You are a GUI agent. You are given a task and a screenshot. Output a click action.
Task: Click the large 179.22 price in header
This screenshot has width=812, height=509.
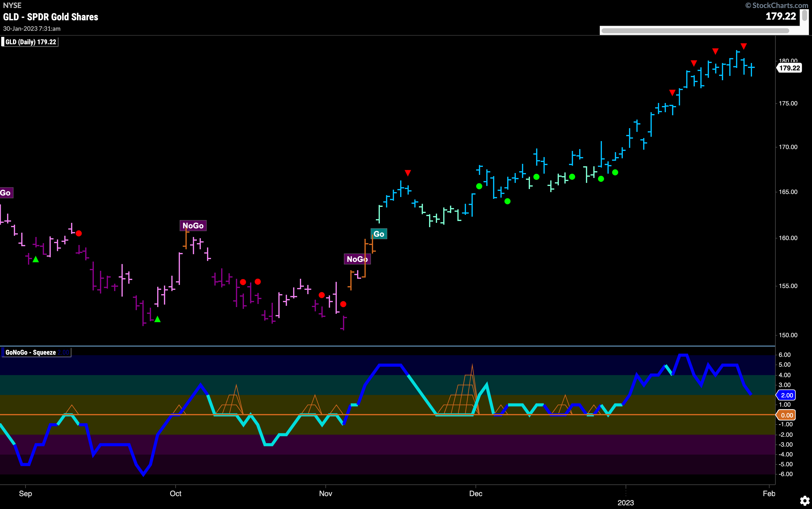[x=781, y=16]
